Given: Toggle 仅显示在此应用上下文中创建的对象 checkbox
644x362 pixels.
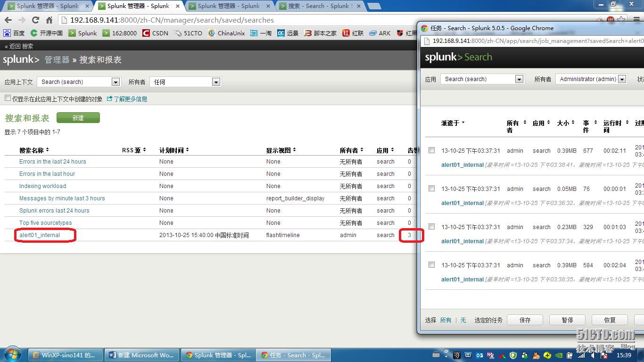Looking at the screenshot, I should click(x=8, y=98).
